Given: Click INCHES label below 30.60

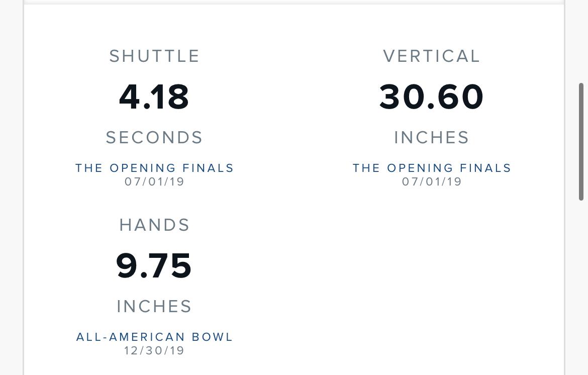Looking at the screenshot, I should pyautogui.click(x=432, y=138).
